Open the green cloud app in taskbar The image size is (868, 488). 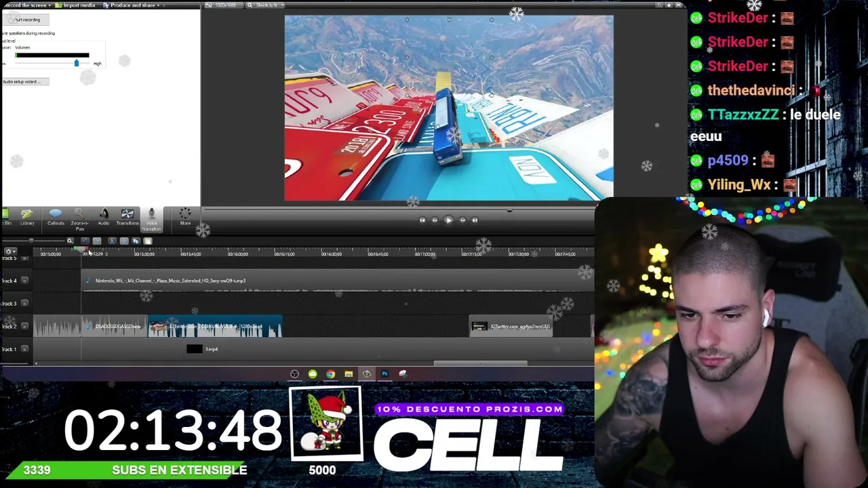click(x=313, y=374)
